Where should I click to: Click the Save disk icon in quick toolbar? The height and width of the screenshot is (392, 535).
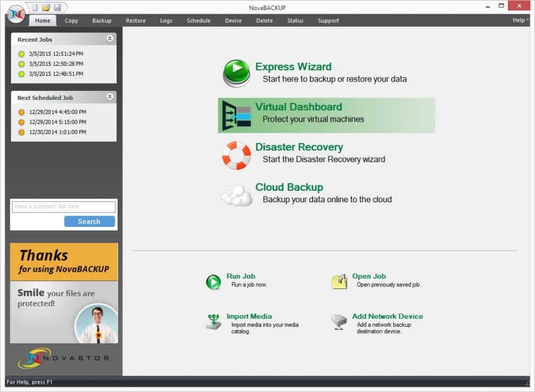click(57, 7)
